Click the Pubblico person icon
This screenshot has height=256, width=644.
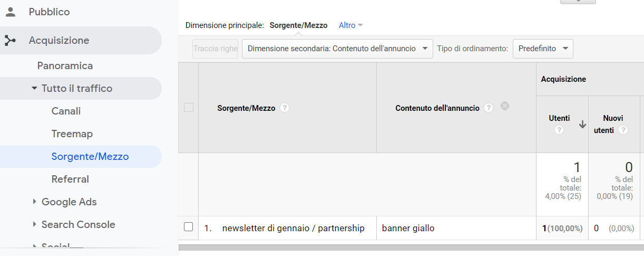pyautogui.click(x=10, y=12)
